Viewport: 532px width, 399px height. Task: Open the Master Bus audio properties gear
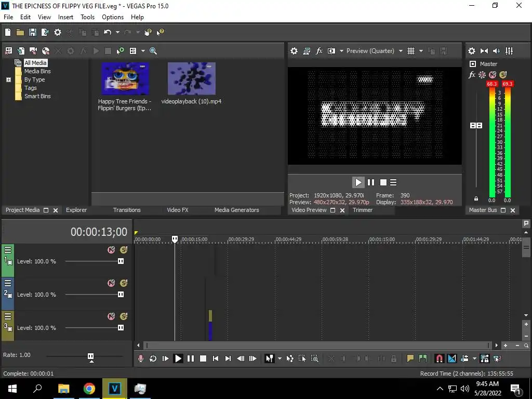[472, 51]
